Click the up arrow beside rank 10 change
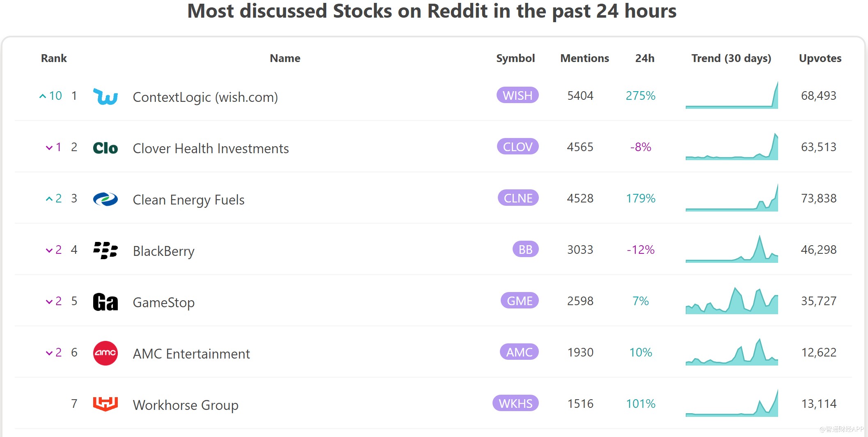This screenshot has height=437, width=868. (x=42, y=96)
